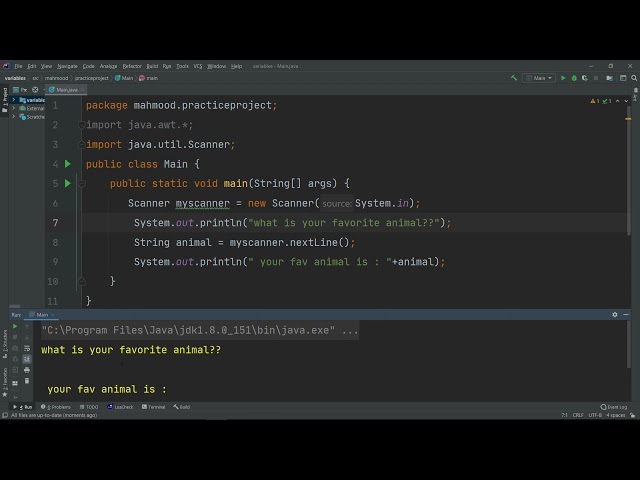Go to previous highlighted error arrow
The image size is (640, 480).
coord(617,101)
